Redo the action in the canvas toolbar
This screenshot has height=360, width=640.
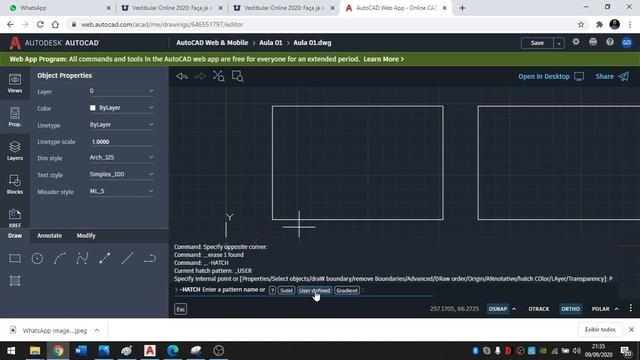click(x=200, y=76)
